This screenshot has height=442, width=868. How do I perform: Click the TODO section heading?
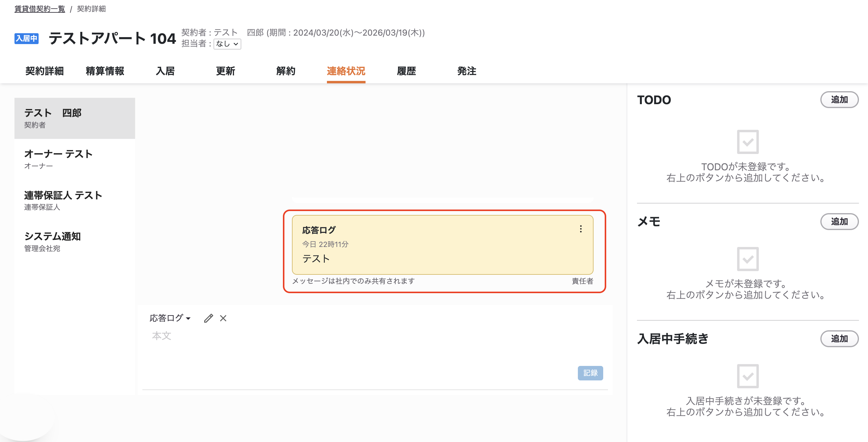click(654, 100)
